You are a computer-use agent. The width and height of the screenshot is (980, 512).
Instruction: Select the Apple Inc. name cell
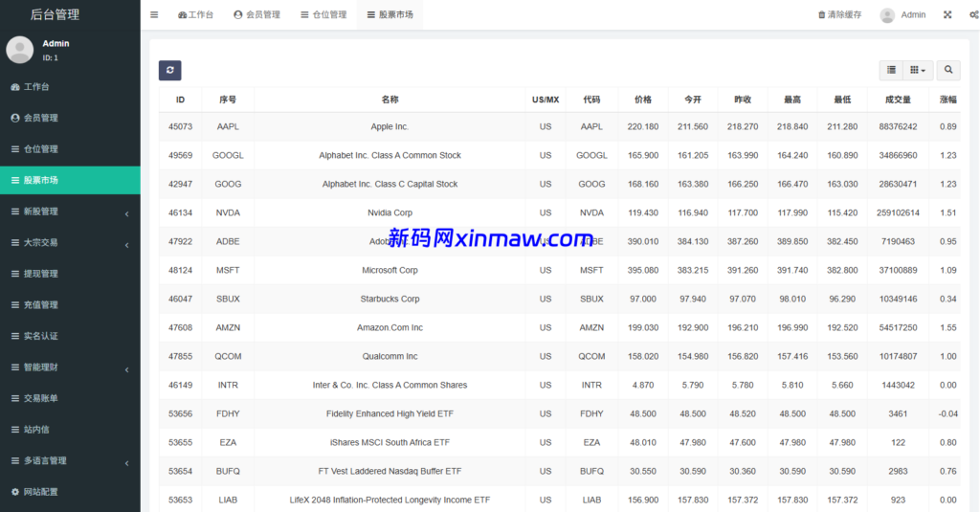tap(390, 126)
